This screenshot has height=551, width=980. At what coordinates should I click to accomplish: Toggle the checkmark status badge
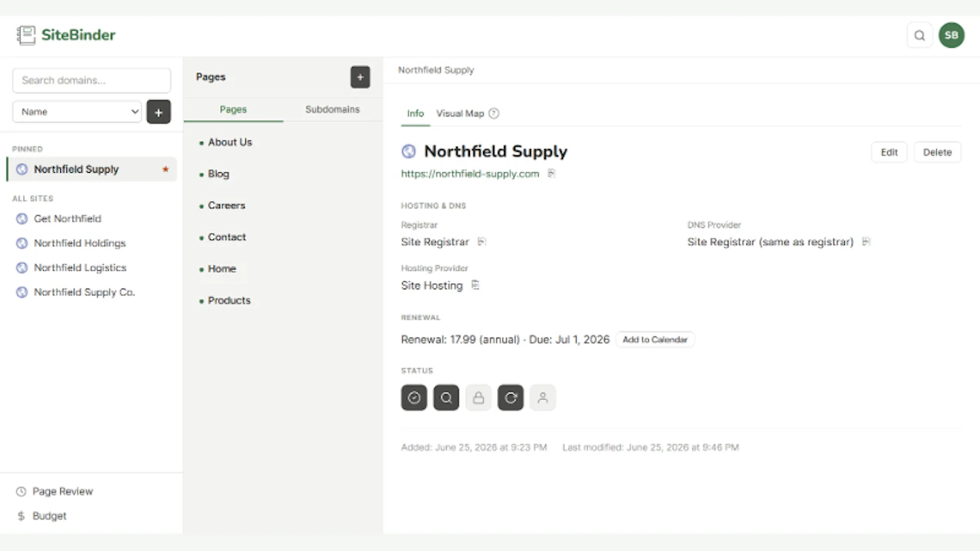[414, 397]
